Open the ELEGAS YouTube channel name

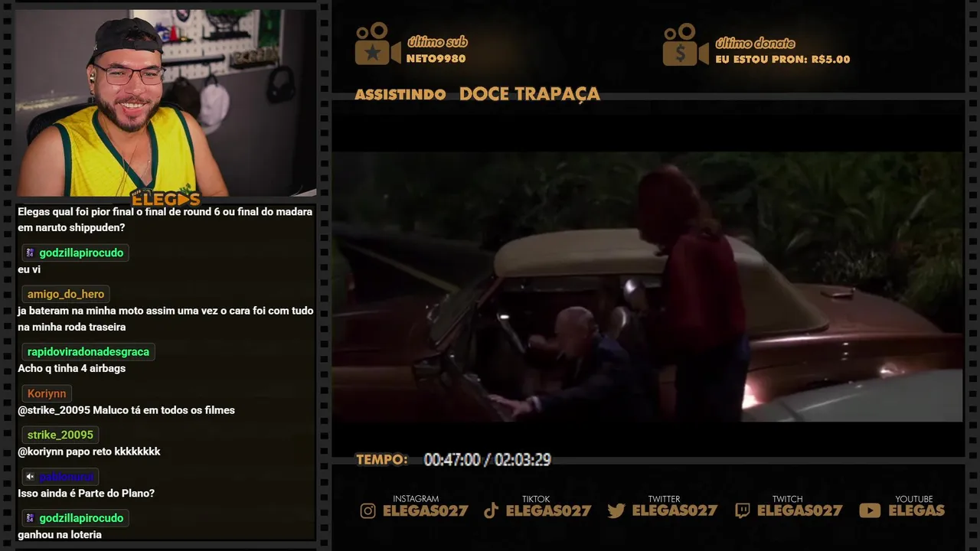click(x=916, y=510)
